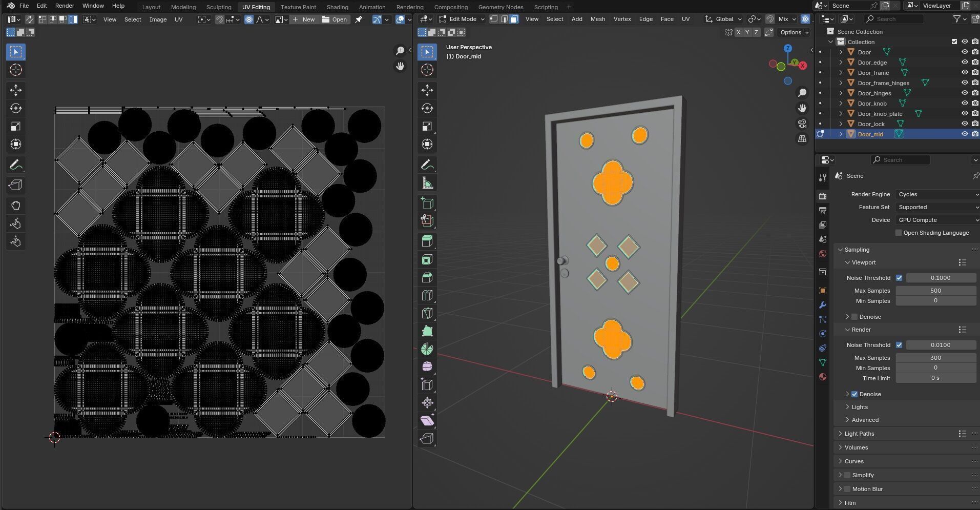Viewport: 980px width, 510px height.
Task: Click the Viewport Noise Threshold value slider
Action: (x=941, y=278)
